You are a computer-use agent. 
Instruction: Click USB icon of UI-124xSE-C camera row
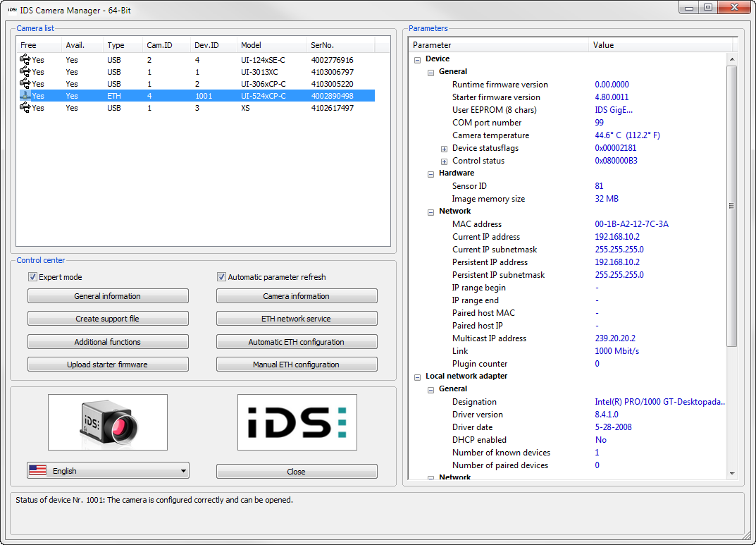(x=25, y=59)
